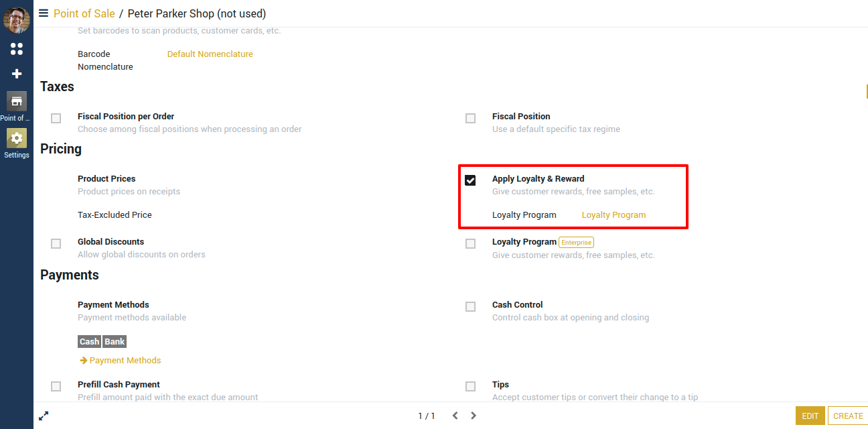Click the plus icon in sidebar
This screenshot has height=429, width=868.
click(17, 74)
